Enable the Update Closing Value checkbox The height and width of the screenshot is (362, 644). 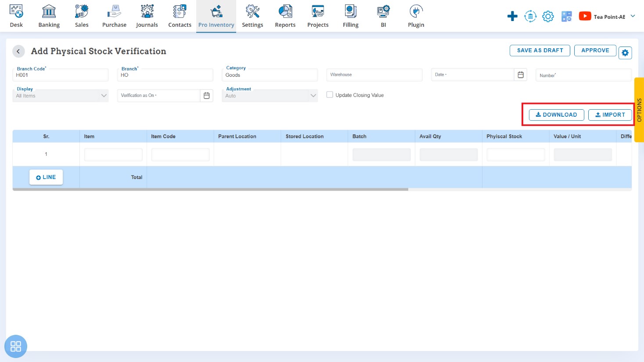330,95
